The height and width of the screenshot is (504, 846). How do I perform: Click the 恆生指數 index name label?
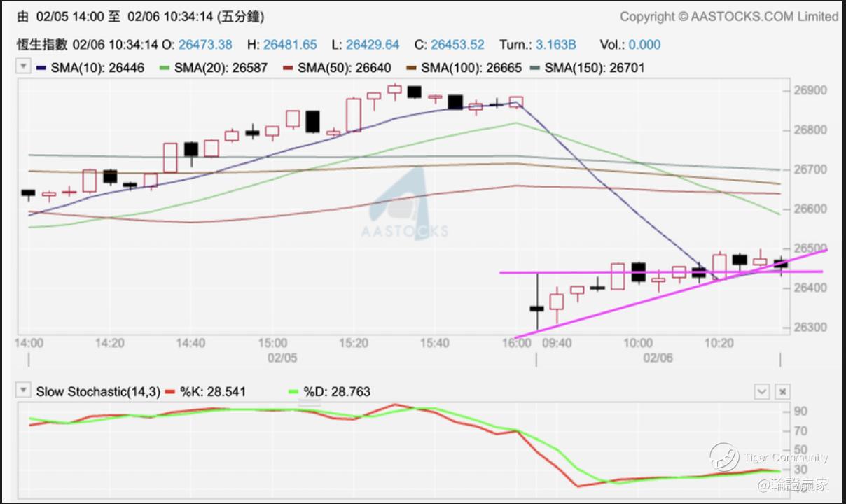click(43, 45)
